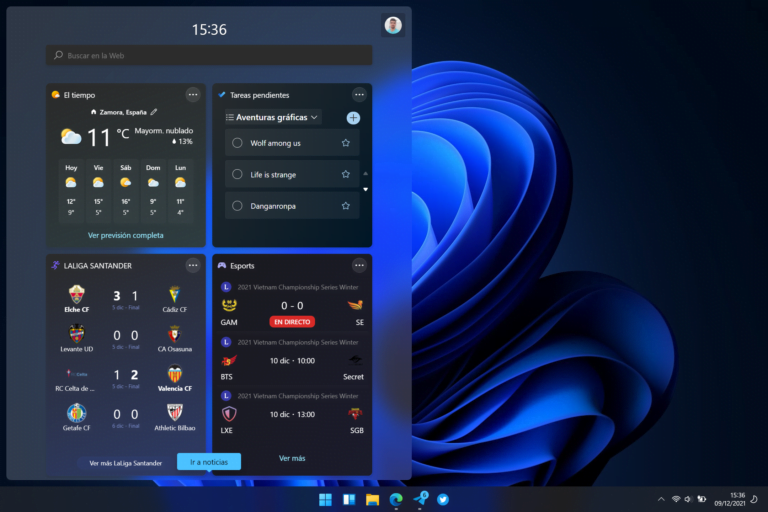Edit the Zamora, España location pencil icon

click(154, 112)
